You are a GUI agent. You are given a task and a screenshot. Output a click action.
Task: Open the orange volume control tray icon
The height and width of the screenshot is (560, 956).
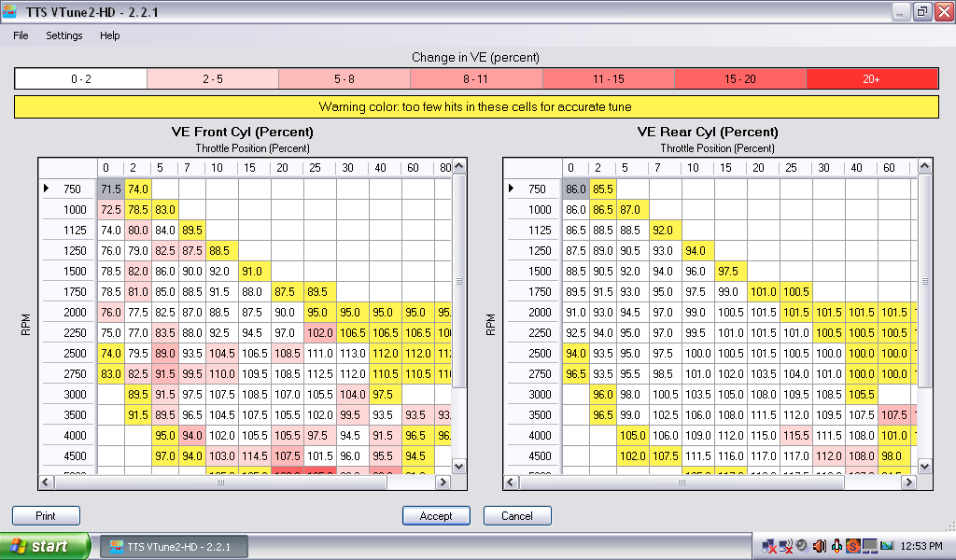820,546
